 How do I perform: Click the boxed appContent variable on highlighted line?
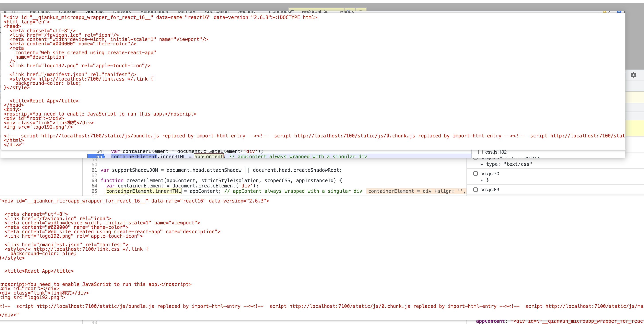pos(209,156)
